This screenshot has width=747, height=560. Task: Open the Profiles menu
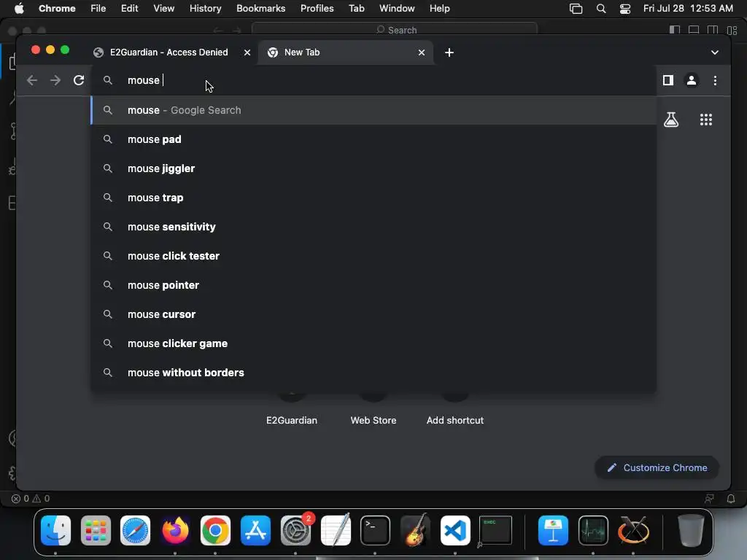click(x=317, y=9)
